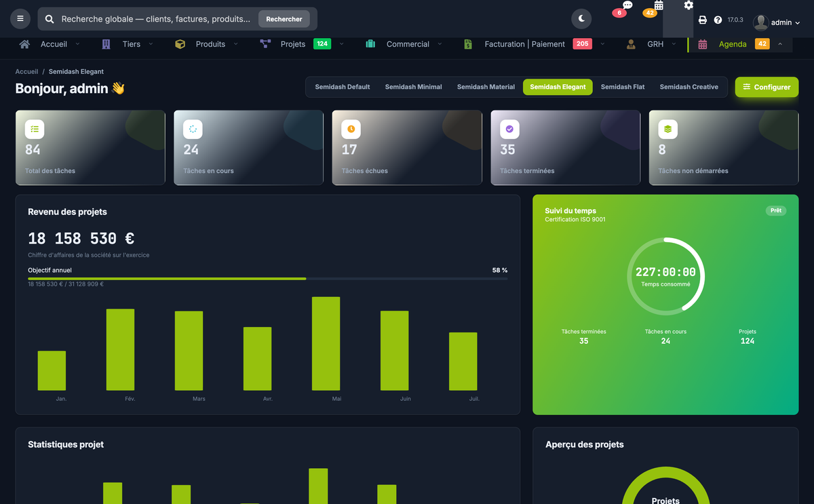Open the settings gear icon
Screen dimensions: 814x504
point(689,5)
